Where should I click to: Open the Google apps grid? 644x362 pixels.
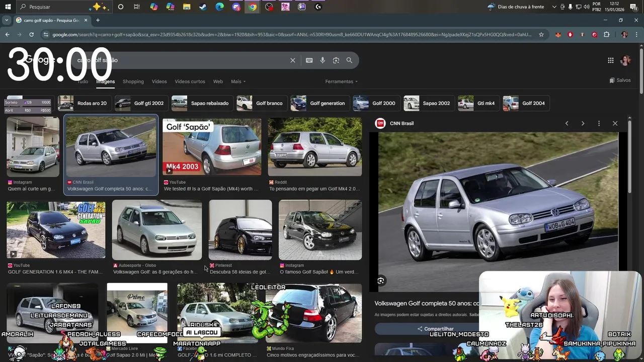tap(610, 60)
